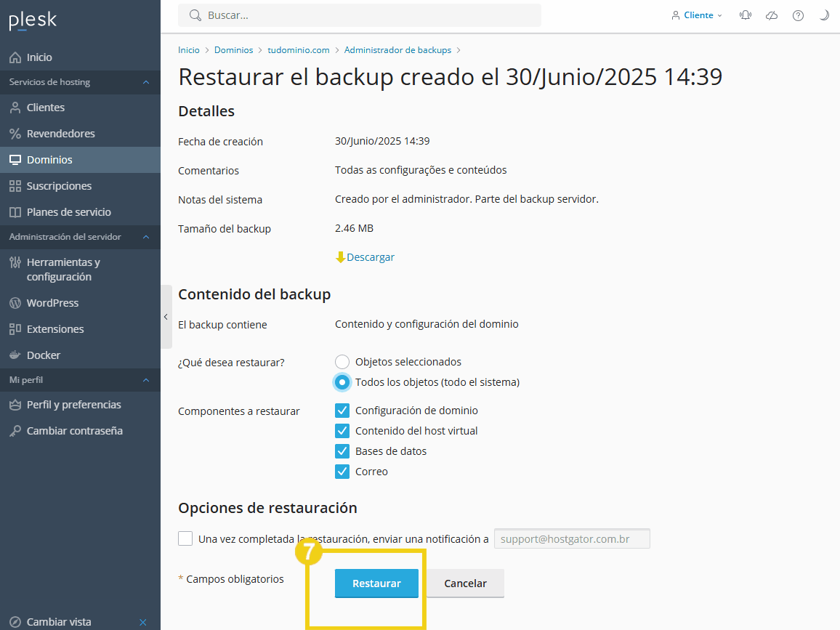Image resolution: width=840 pixels, height=630 pixels.
Task: Click the Cambiar contraseña key icon
Action: pyautogui.click(x=15, y=431)
